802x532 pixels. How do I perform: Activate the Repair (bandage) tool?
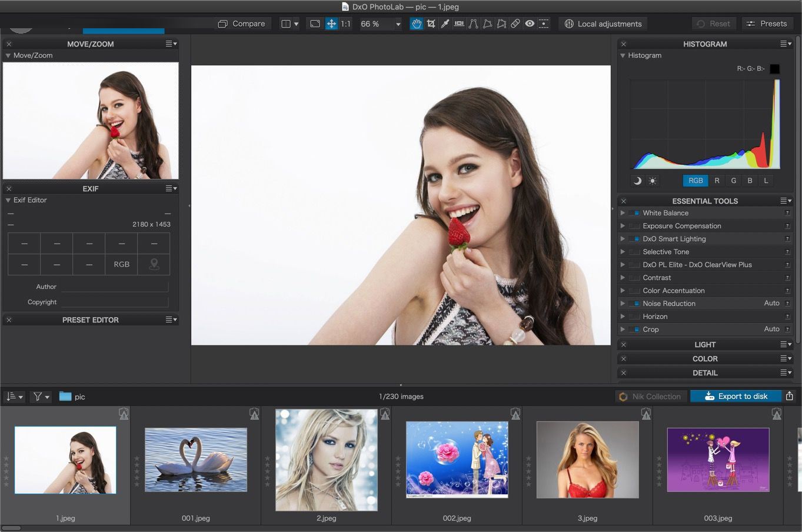(515, 24)
